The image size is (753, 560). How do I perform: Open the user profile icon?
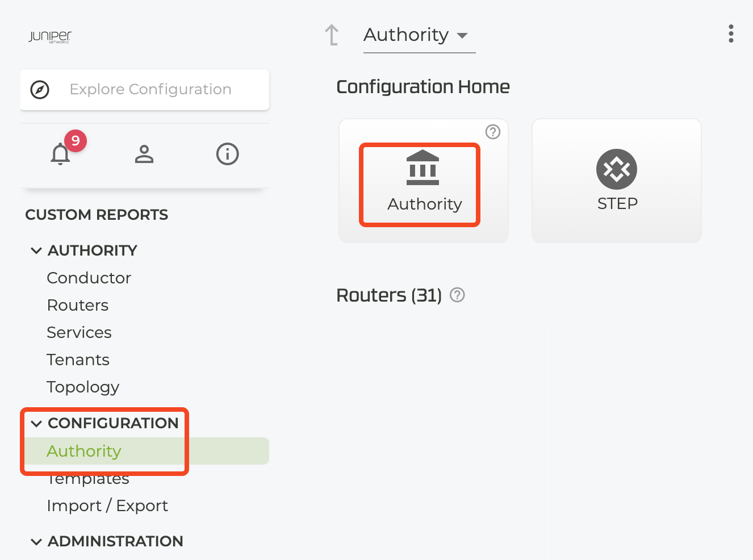(x=144, y=154)
